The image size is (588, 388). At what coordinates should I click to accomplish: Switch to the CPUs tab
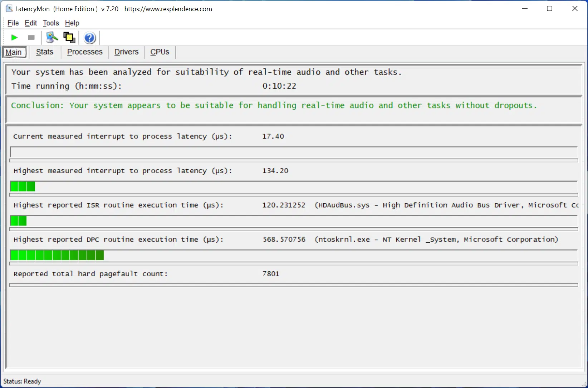[160, 52]
